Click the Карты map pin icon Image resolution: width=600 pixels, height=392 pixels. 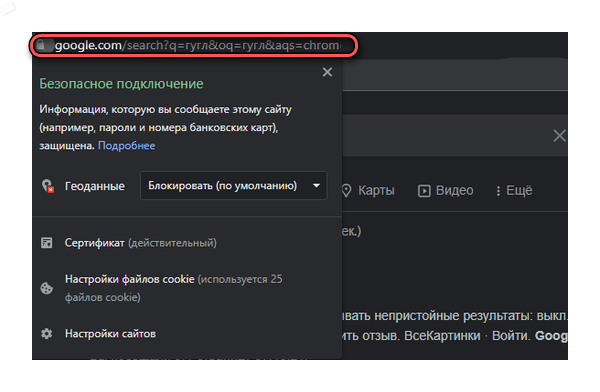[x=346, y=190]
